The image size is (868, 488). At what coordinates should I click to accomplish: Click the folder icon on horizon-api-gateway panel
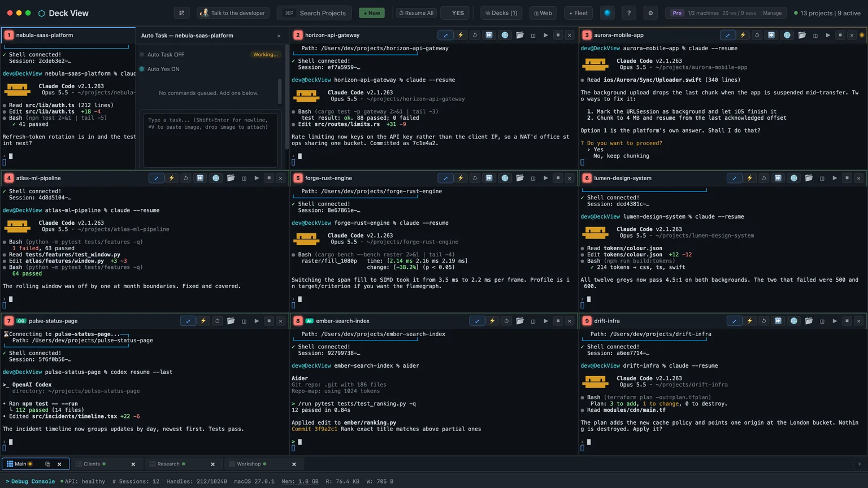click(x=520, y=35)
